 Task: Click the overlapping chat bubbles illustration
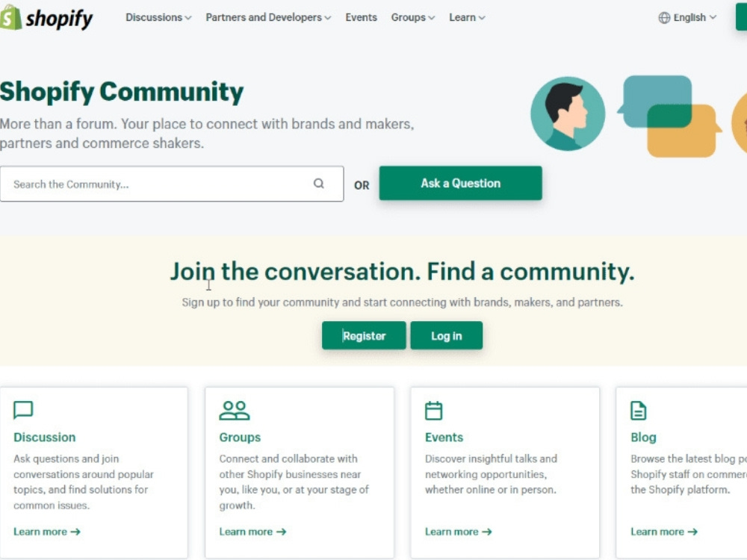pyautogui.click(x=669, y=116)
